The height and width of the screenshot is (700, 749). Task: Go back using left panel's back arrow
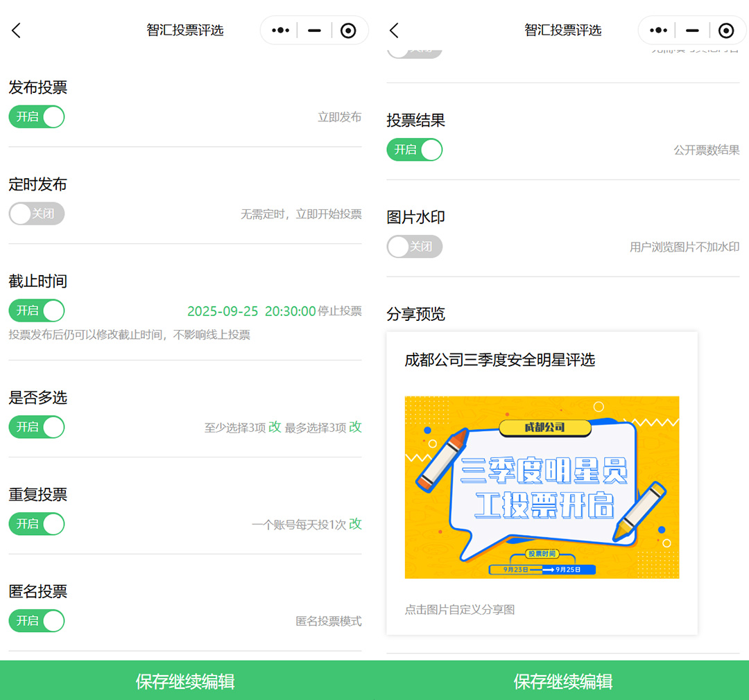click(x=17, y=30)
